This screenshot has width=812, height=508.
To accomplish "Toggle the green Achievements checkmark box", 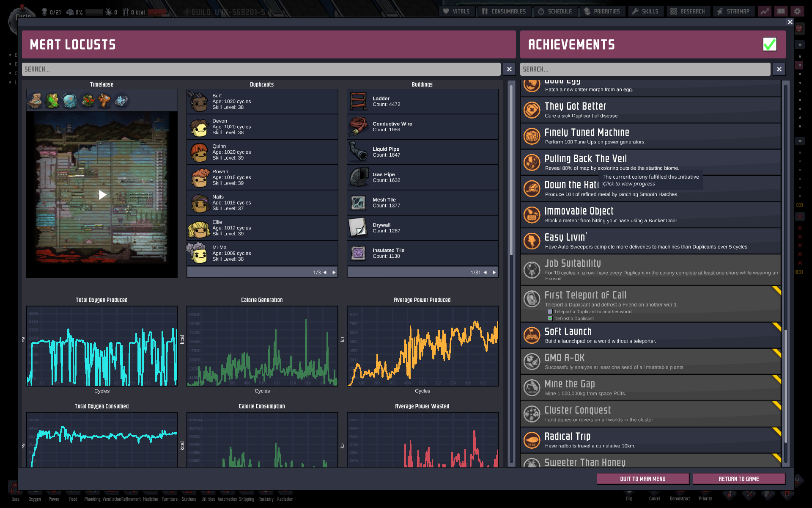I will [x=769, y=44].
